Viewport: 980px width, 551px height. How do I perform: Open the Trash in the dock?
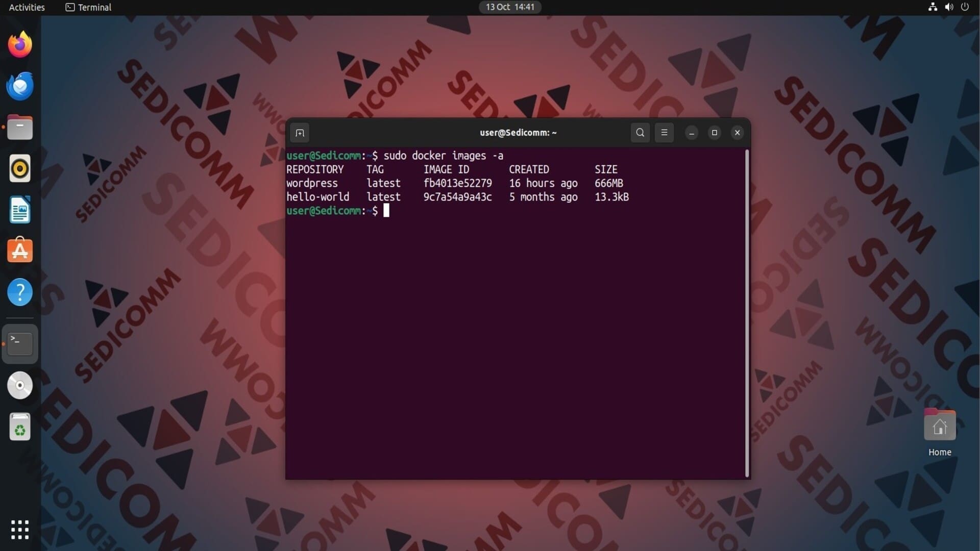coord(20,427)
